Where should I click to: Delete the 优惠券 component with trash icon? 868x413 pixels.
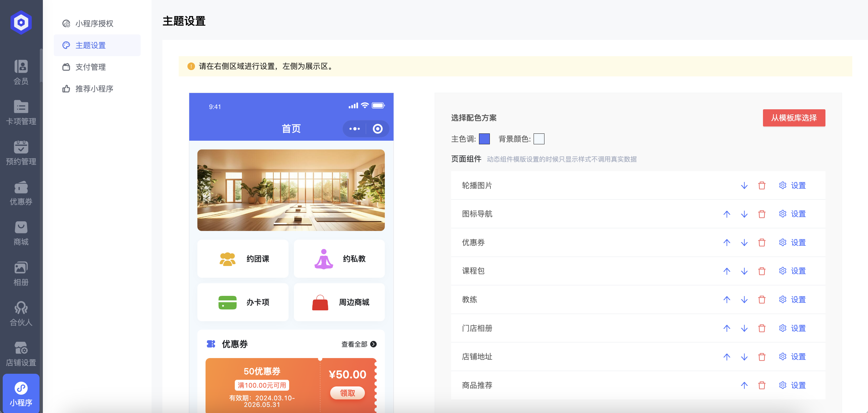pyautogui.click(x=761, y=242)
